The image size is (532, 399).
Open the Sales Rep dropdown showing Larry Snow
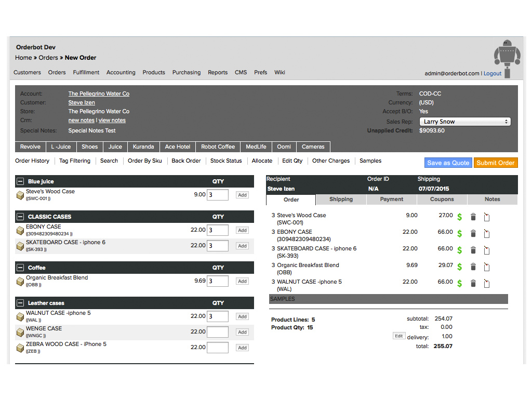465,122
